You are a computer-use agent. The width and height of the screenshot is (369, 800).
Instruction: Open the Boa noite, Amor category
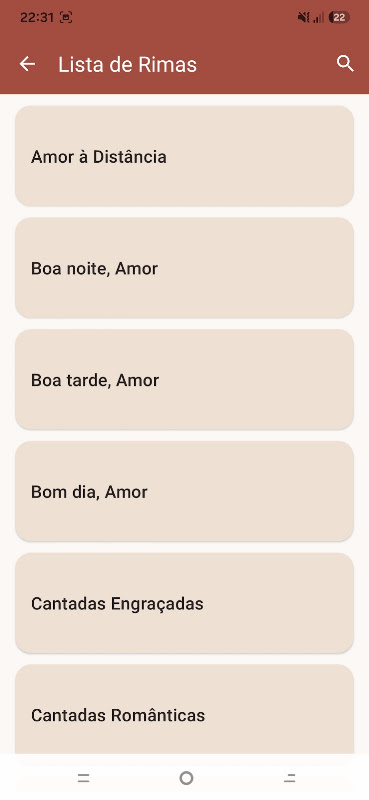click(x=184, y=268)
